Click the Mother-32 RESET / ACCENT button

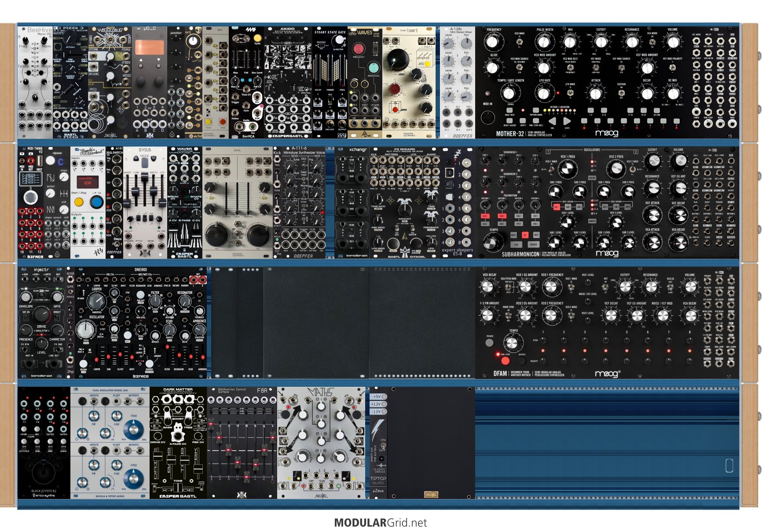coord(510,120)
